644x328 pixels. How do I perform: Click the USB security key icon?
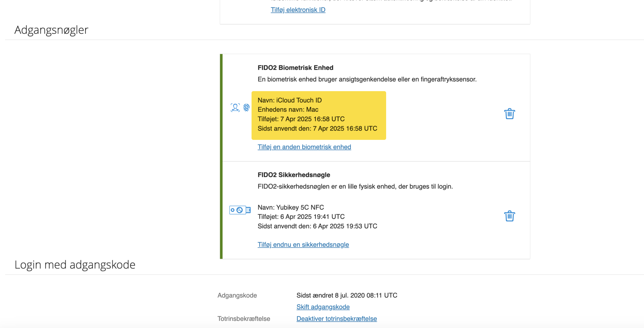tap(240, 210)
